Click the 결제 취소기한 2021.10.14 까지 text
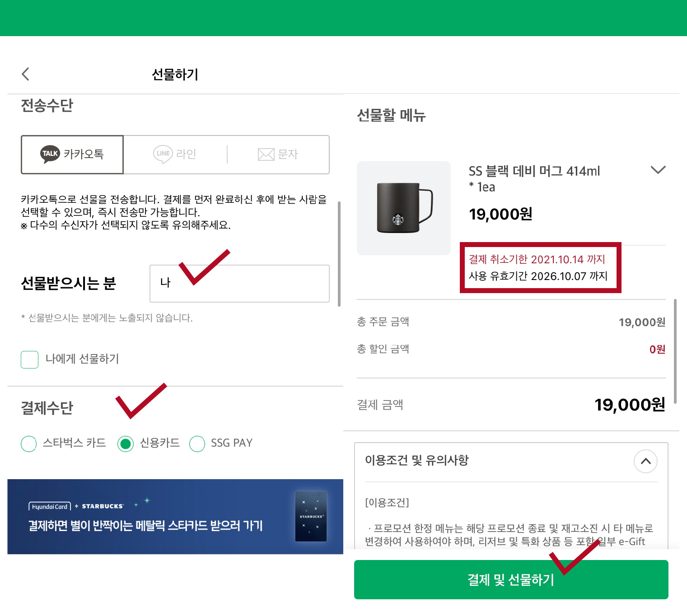Image resolution: width=687 pixels, height=616 pixels. pos(537,259)
